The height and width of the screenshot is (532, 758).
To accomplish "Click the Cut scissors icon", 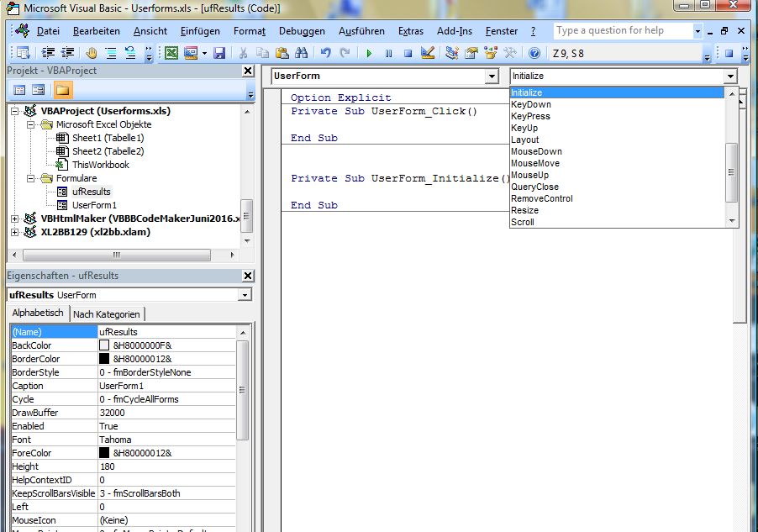I will click(x=243, y=53).
